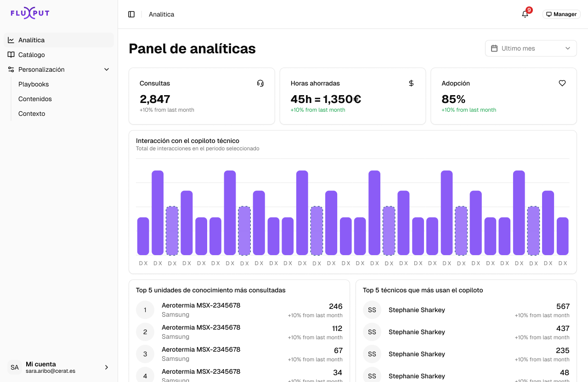
Task: Open the Catálogo sidebar item
Action: pos(59,55)
